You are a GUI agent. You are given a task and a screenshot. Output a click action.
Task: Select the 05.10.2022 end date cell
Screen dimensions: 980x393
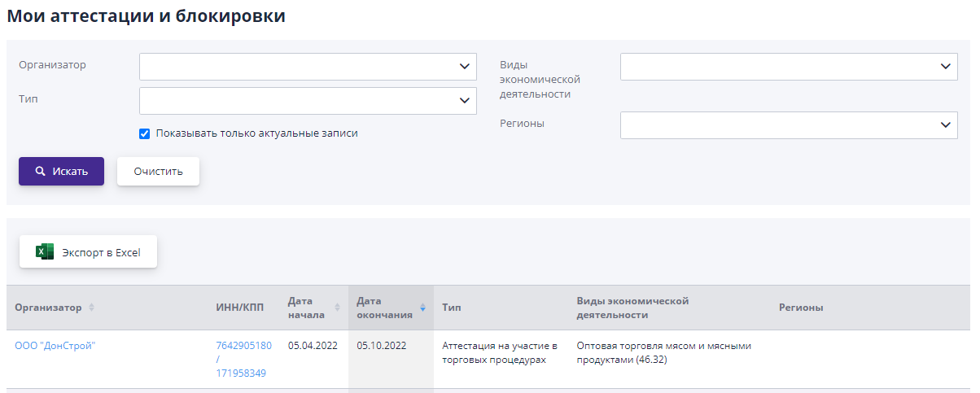(381, 346)
